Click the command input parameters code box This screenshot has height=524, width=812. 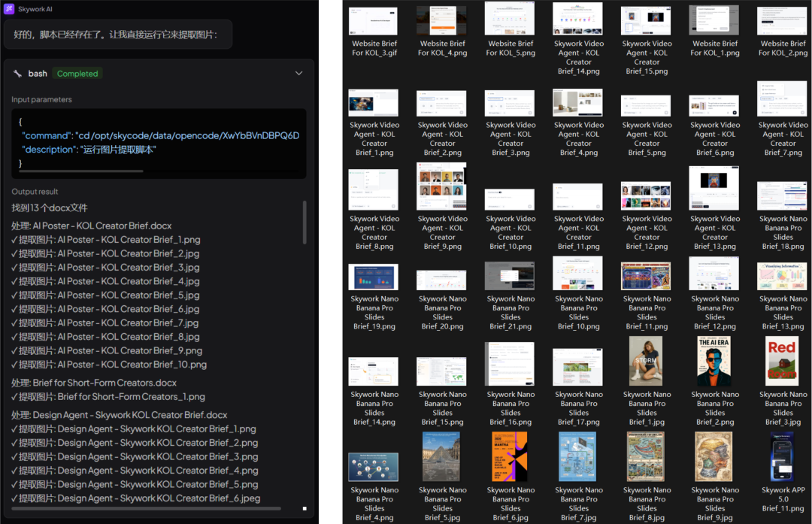[x=159, y=143]
